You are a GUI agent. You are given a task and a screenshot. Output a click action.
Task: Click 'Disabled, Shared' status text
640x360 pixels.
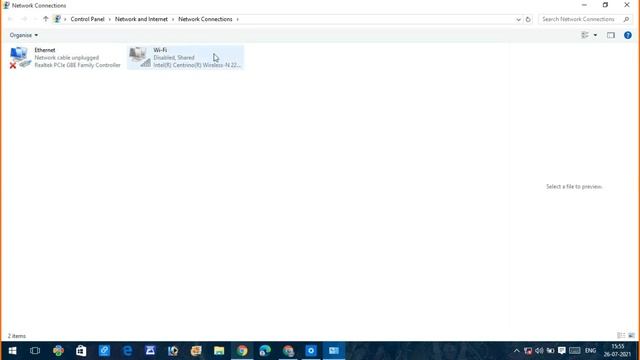(174, 58)
